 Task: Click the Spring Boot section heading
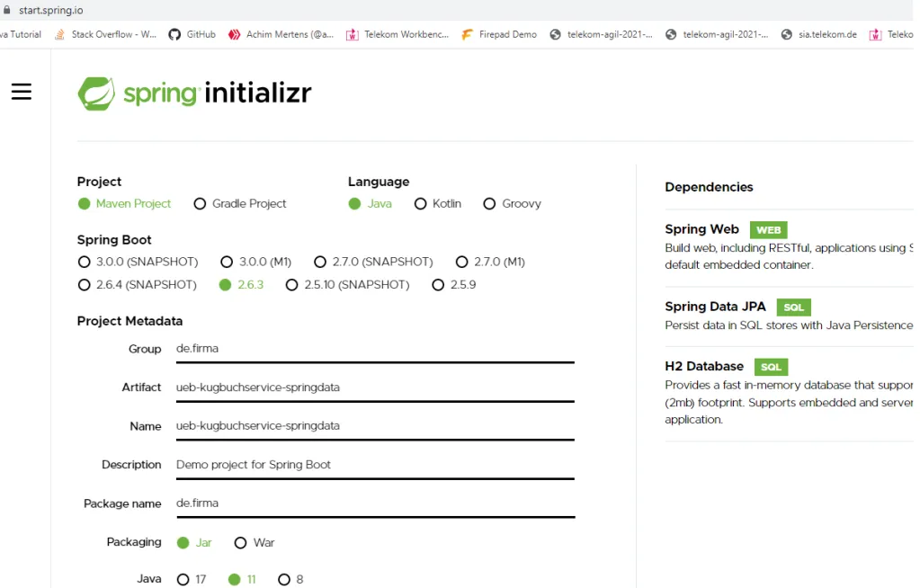[x=114, y=240]
